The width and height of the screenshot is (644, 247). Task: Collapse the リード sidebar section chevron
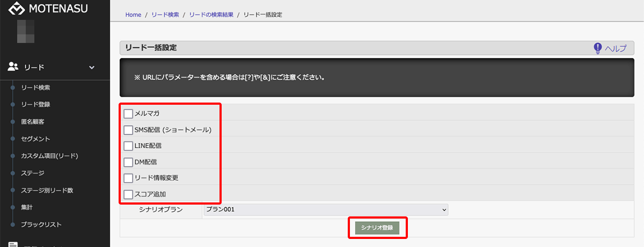point(92,67)
